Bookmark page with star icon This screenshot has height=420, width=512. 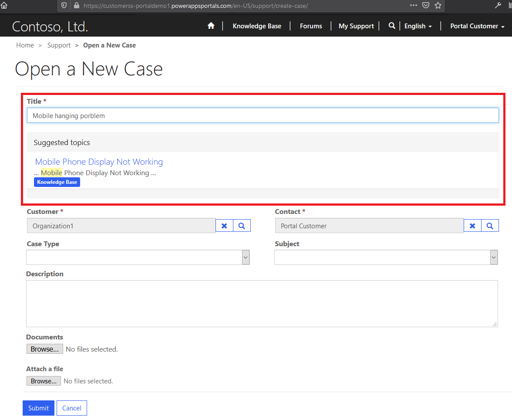(x=438, y=6)
